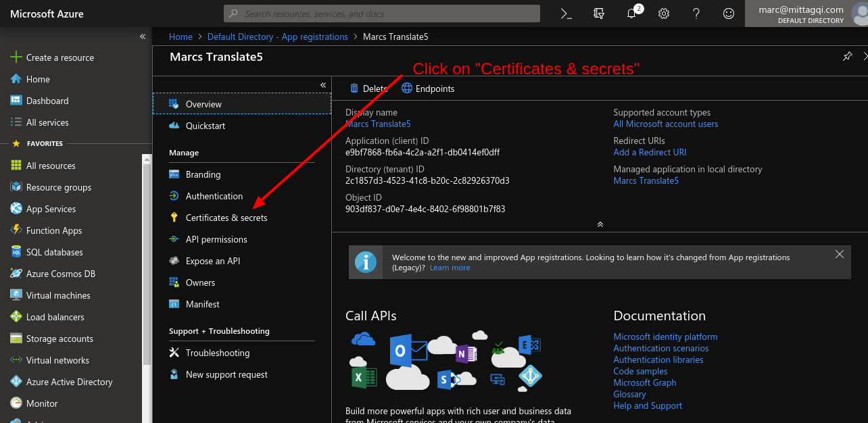Open the Marcs Translate5 display name link

(378, 124)
